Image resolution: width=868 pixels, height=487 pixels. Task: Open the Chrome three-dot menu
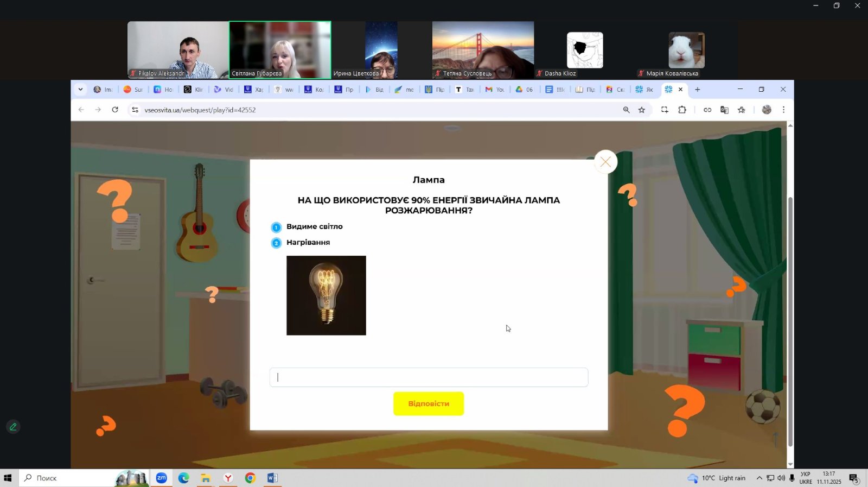(783, 110)
